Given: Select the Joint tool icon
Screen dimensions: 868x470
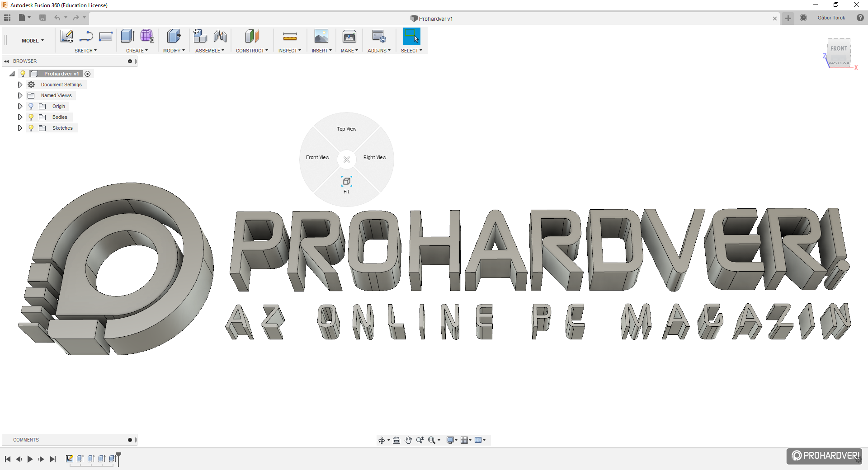Looking at the screenshot, I should click(220, 36).
